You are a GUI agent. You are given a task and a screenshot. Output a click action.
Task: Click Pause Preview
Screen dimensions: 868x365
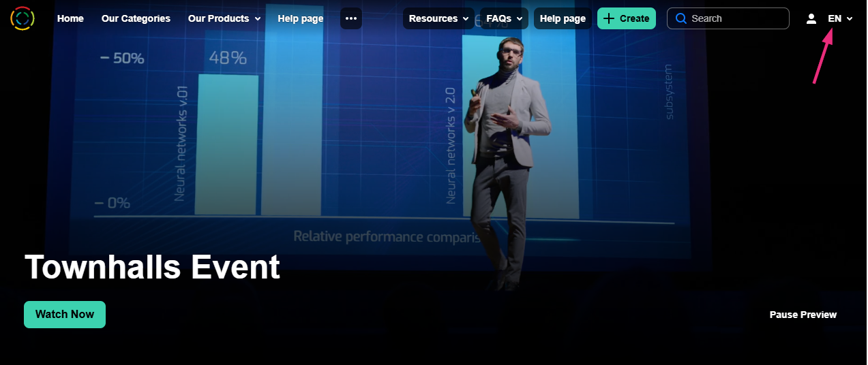(803, 315)
